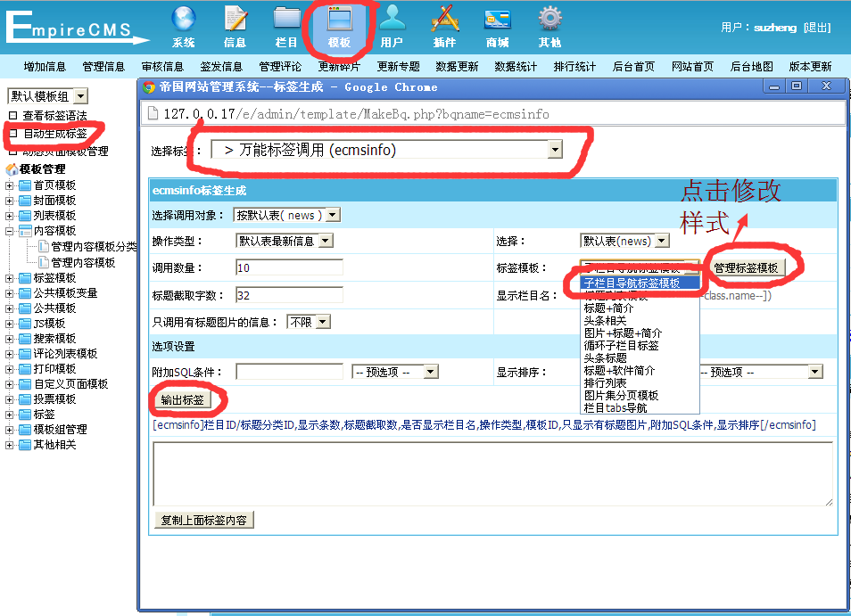Open 自定义页面模板 tree item

tap(71, 384)
